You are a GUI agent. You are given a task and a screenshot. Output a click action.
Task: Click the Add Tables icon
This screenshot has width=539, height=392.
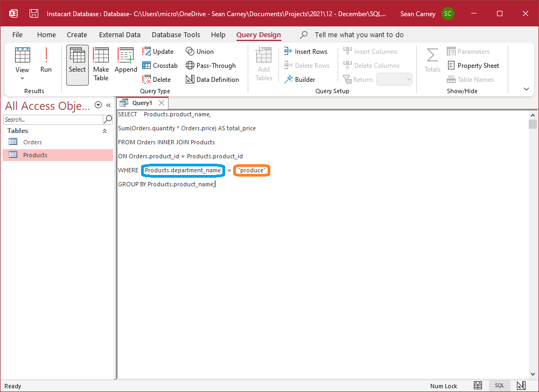pos(264,65)
